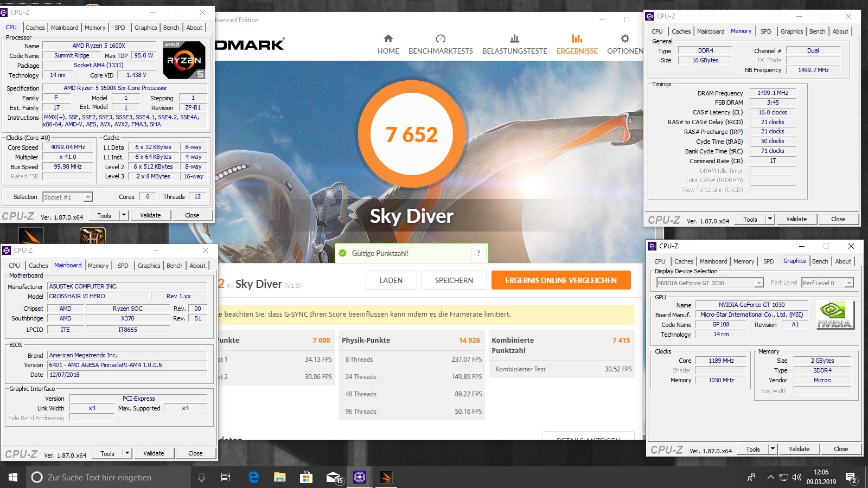868x488 pixels.
Task: Click the 7 652 score circle
Action: click(x=412, y=134)
